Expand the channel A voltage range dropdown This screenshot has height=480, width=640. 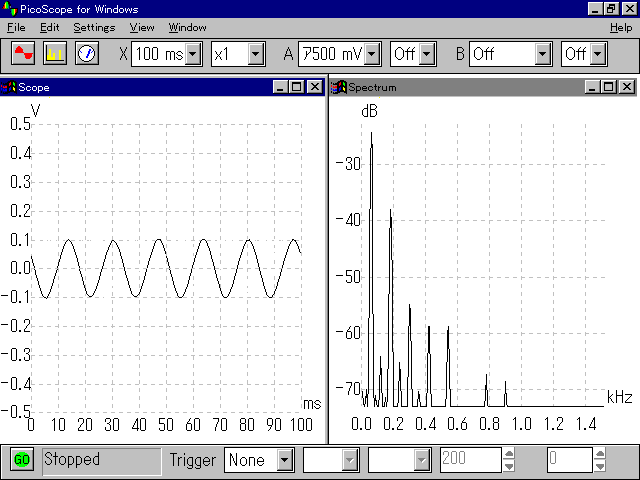pos(373,53)
